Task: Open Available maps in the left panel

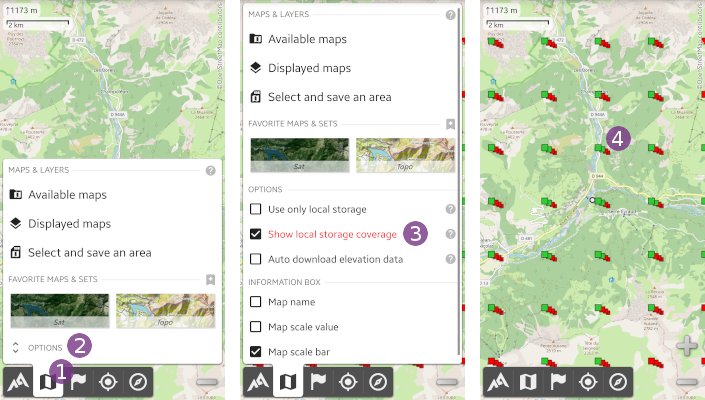Action: pyautogui.click(x=66, y=195)
